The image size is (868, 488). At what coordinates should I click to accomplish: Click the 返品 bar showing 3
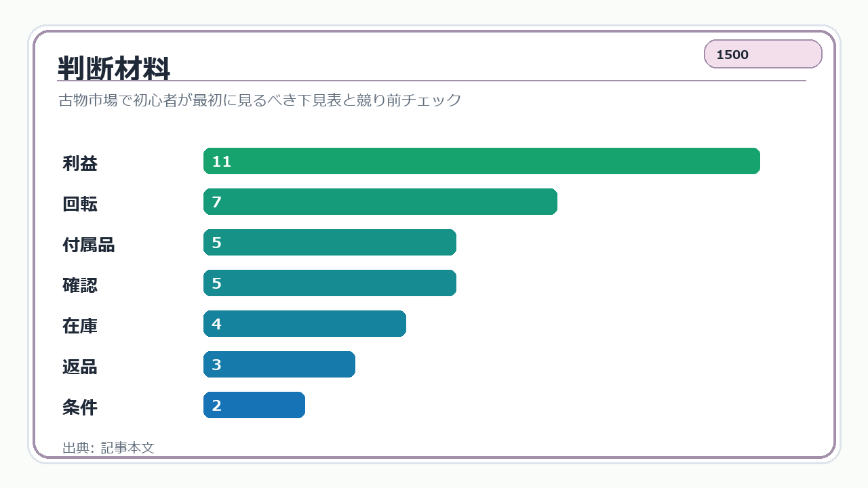pyautogui.click(x=279, y=365)
